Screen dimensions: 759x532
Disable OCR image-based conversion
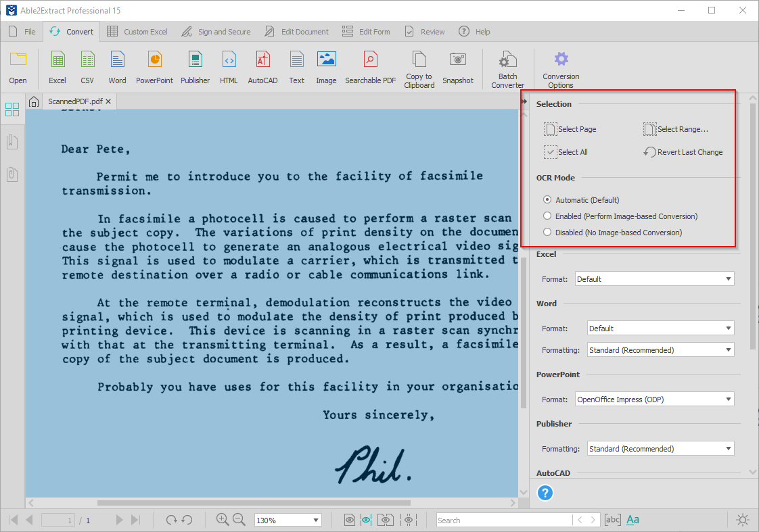pyautogui.click(x=547, y=232)
